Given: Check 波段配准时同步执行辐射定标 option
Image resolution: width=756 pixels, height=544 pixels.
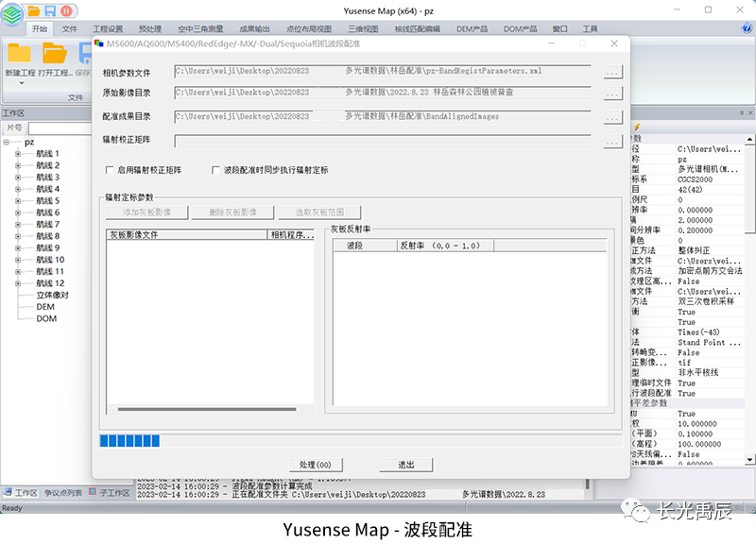Looking at the screenshot, I should pyautogui.click(x=216, y=170).
